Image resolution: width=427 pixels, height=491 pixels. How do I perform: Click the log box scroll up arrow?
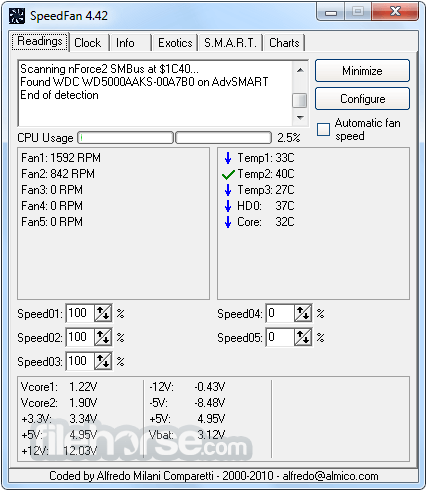300,70
